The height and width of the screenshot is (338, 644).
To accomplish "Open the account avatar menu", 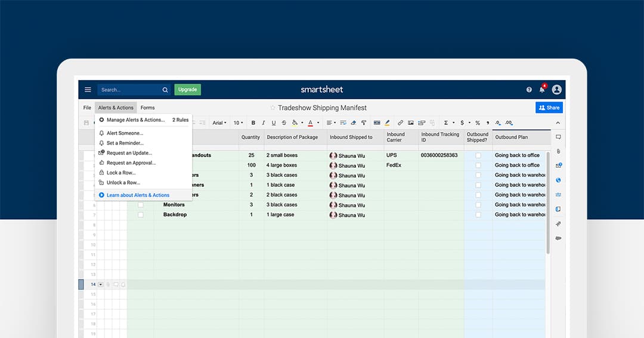I will (557, 89).
